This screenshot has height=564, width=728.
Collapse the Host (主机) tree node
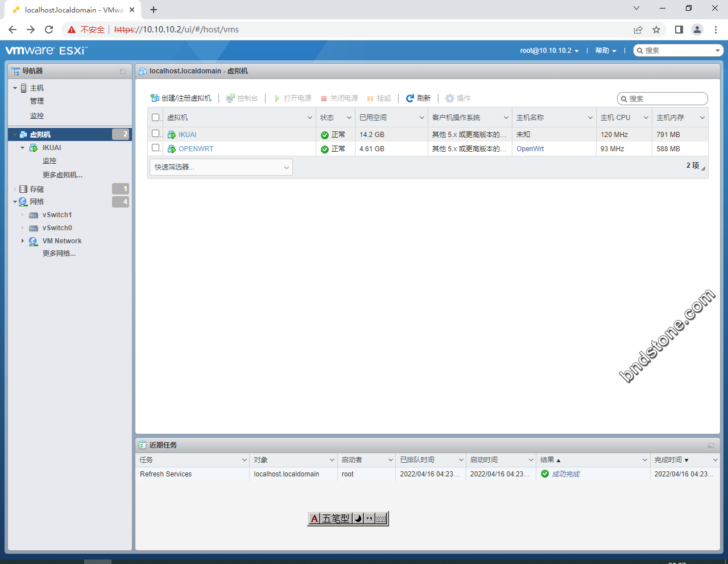pyautogui.click(x=15, y=88)
